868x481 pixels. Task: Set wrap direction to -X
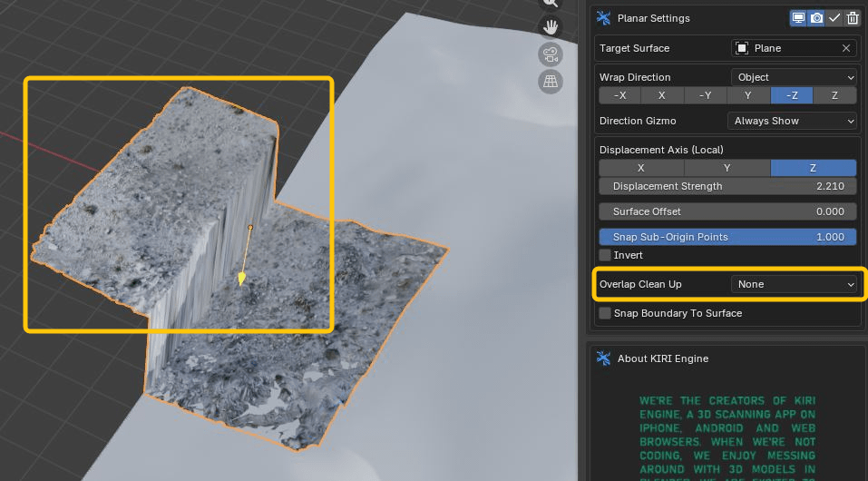click(619, 95)
